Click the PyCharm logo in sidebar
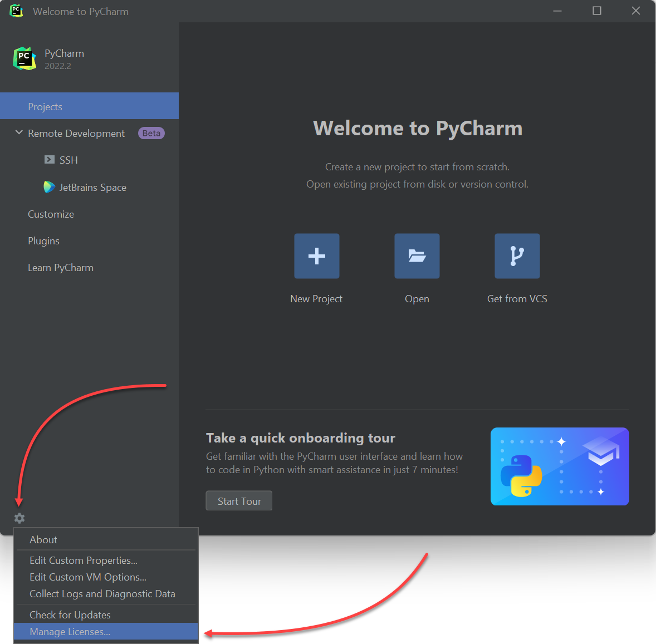The width and height of the screenshot is (656, 644). [x=25, y=58]
